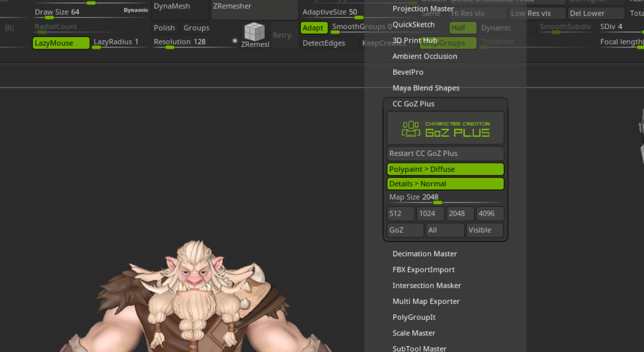This screenshot has height=352, width=644.
Task: Click the Del Lower button
Action: (x=596, y=13)
